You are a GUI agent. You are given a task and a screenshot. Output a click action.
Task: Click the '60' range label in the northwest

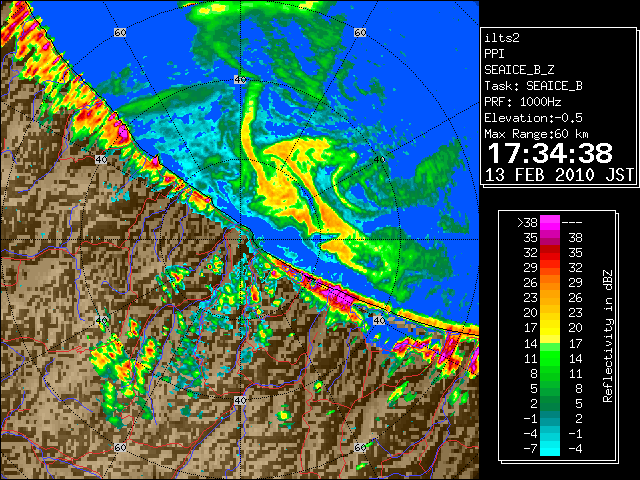(120, 33)
